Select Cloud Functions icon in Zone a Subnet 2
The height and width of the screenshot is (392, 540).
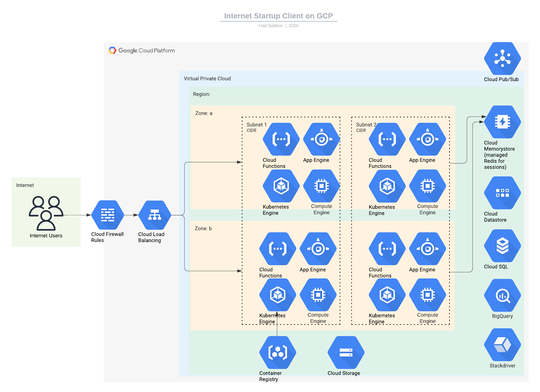(x=387, y=139)
